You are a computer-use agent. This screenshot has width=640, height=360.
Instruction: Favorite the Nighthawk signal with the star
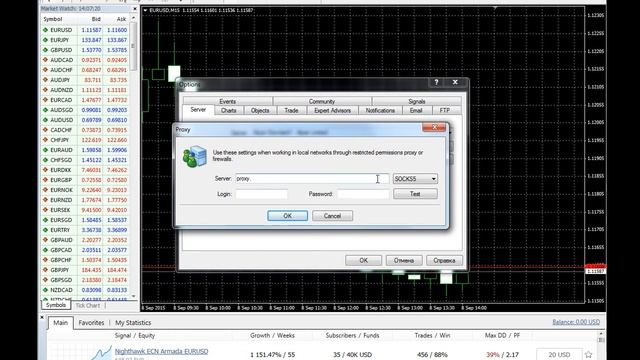[588, 354]
